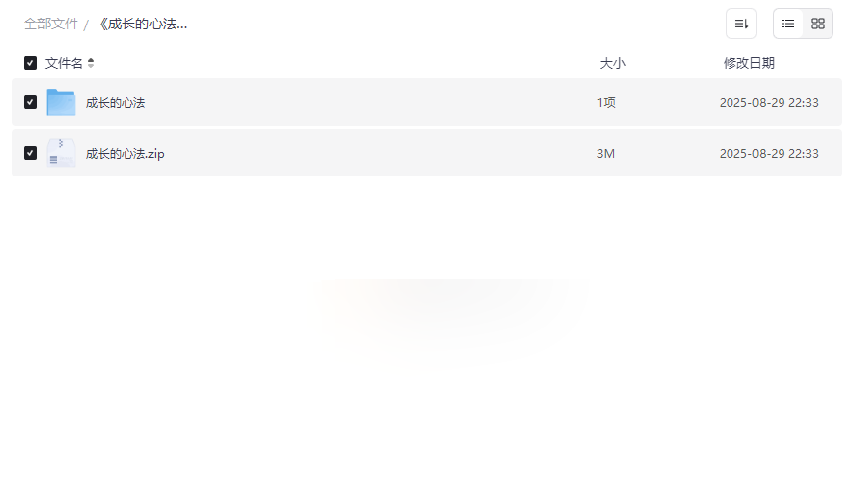Click the 大小 column header
857x504 pixels.
612,63
